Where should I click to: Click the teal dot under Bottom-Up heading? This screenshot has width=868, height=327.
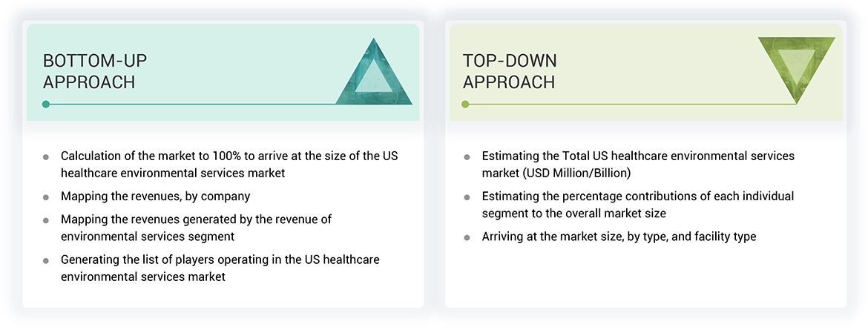tap(46, 105)
